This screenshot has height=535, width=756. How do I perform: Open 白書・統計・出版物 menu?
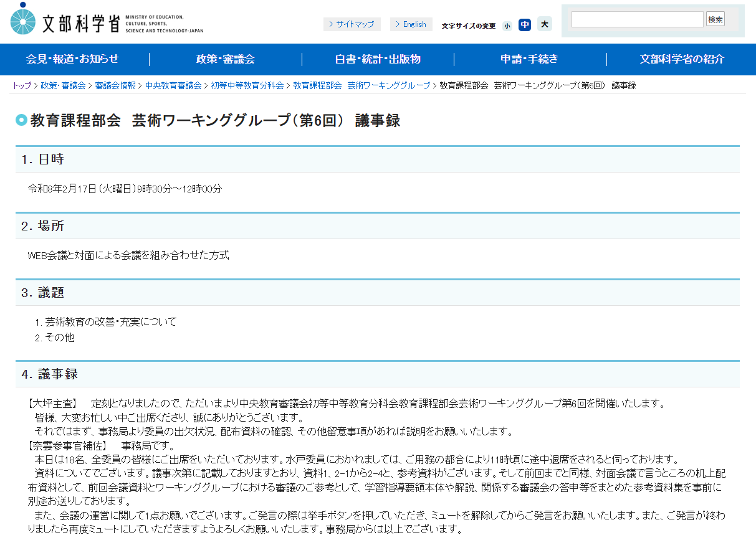(x=378, y=59)
